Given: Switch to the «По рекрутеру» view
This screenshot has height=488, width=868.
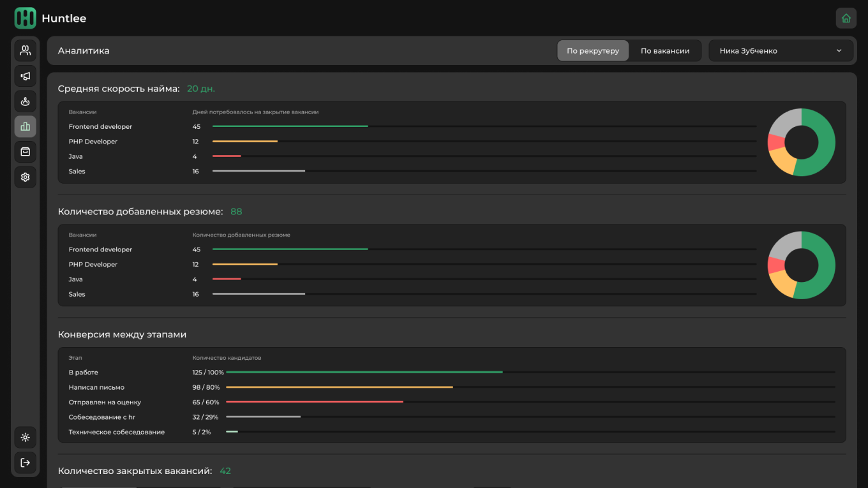Looking at the screenshot, I should click(x=593, y=51).
